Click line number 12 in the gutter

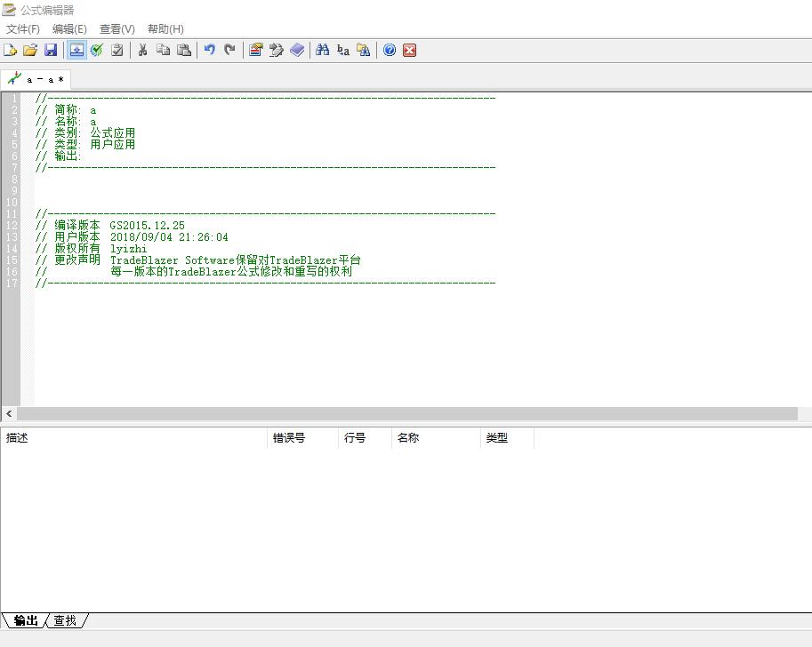tap(12, 225)
